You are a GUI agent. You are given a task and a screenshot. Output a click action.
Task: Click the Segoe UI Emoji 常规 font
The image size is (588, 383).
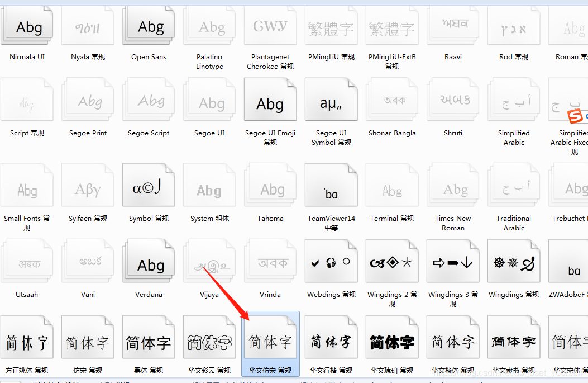(x=270, y=100)
